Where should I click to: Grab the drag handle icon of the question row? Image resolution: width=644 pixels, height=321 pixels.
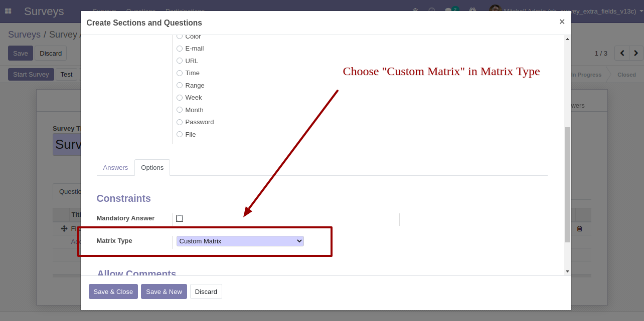pos(64,228)
